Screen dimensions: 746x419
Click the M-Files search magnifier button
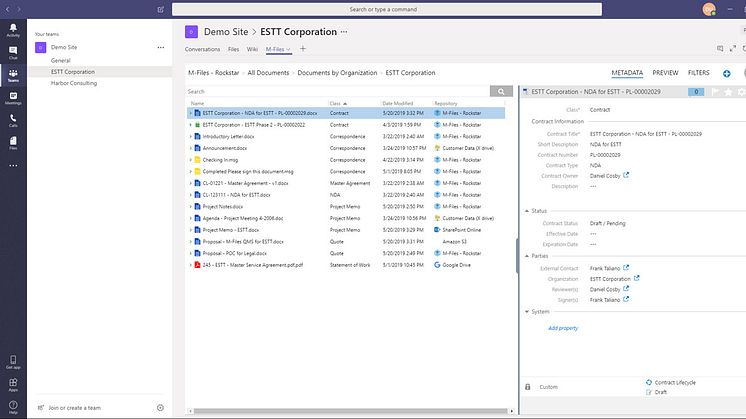[x=501, y=91]
